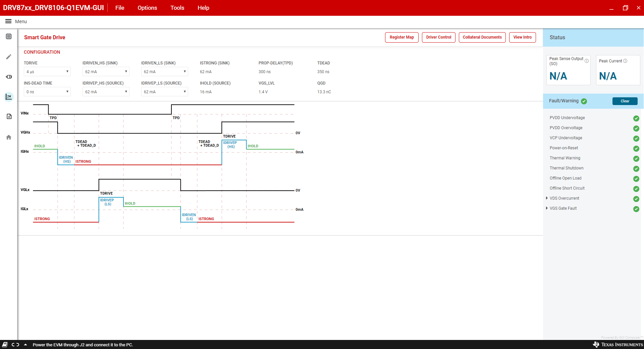Select the pencil edit sidebar icon
The height and width of the screenshot is (349, 644).
click(9, 56)
